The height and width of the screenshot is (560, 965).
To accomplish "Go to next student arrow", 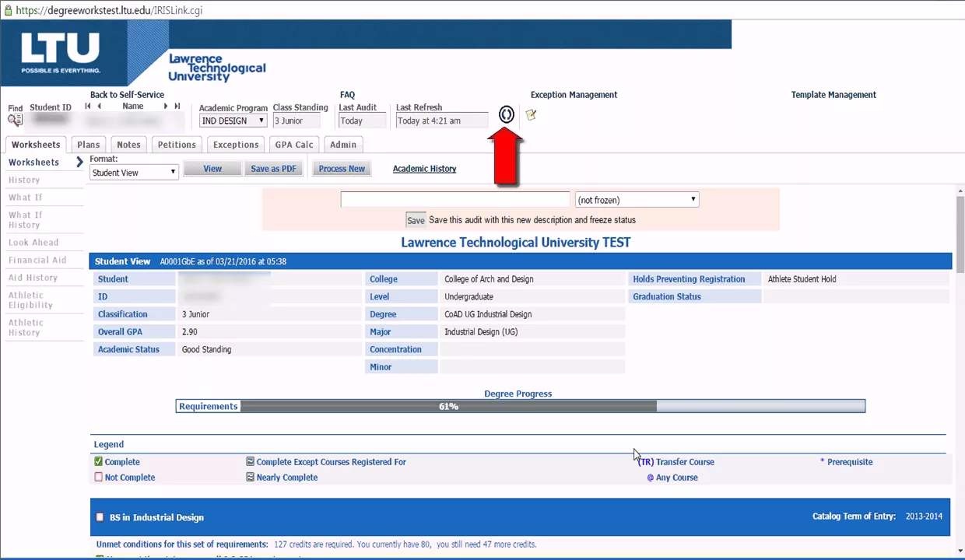I will (166, 106).
